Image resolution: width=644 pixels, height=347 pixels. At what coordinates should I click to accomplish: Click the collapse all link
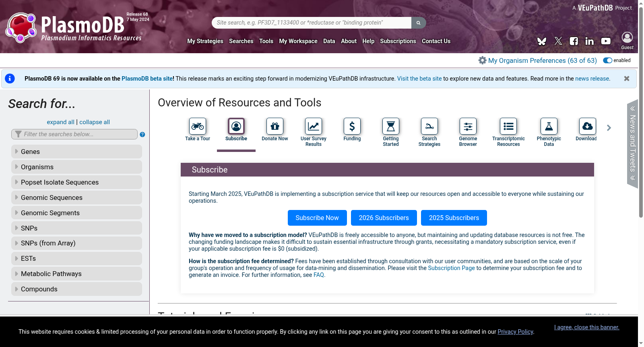point(95,122)
